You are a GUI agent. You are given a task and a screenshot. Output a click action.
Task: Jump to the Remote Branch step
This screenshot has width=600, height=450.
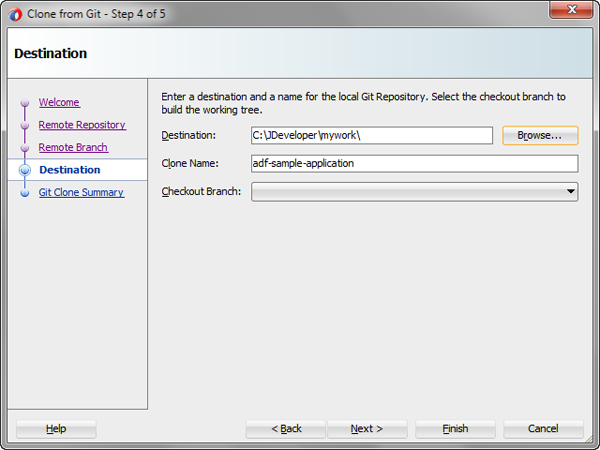point(73,148)
